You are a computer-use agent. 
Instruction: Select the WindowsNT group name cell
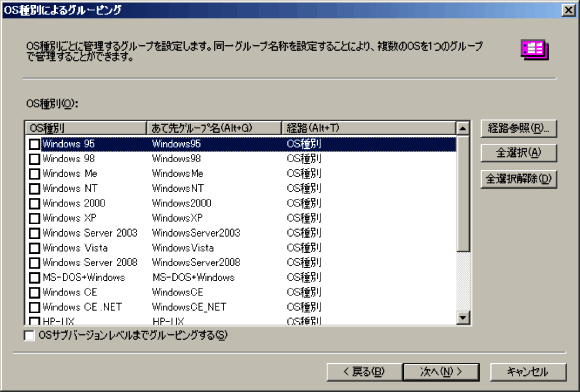coord(178,188)
